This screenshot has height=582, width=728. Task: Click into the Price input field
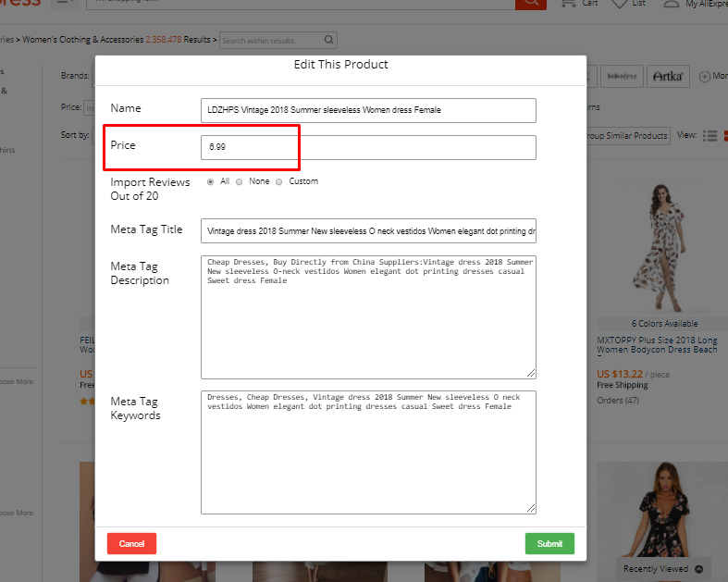(x=368, y=148)
